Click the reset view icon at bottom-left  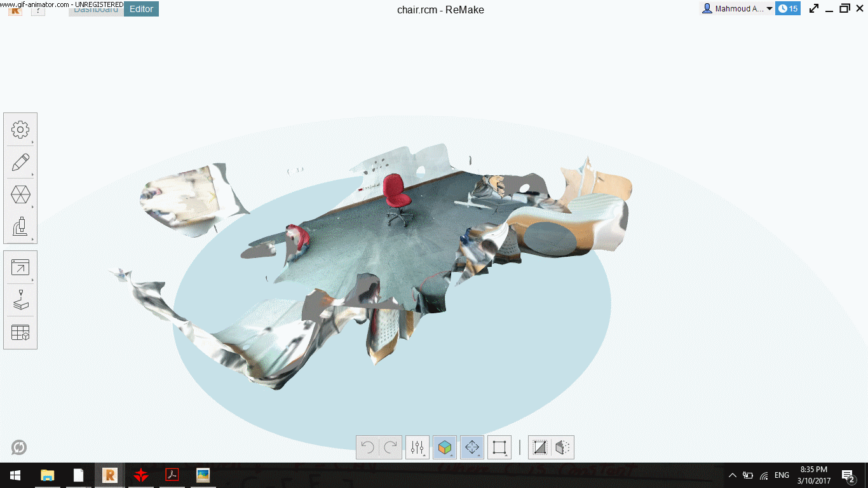click(19, 447)
